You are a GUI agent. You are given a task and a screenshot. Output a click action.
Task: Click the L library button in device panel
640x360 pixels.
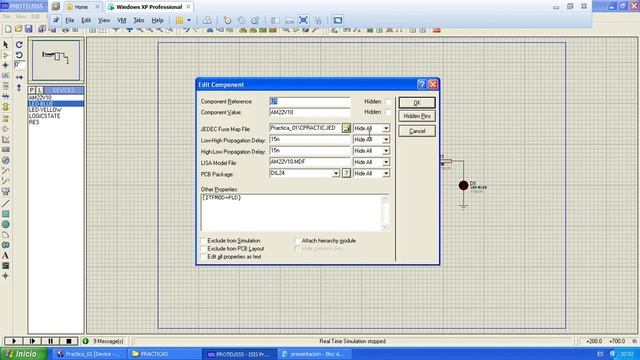pyautogui.click(x=40, y=90)
